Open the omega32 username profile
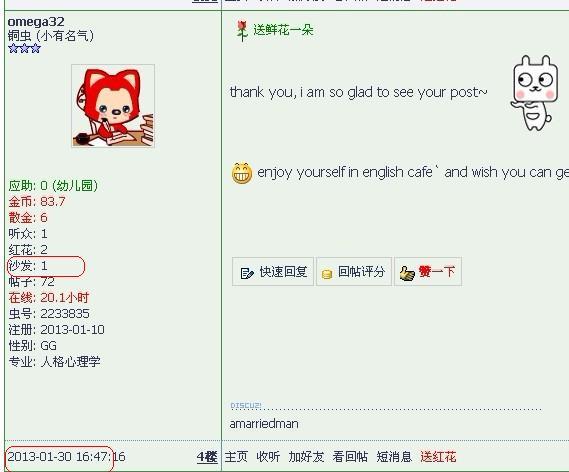Image resolution: width=569 pixels, height=472 pixels. [x=36, y=22]
